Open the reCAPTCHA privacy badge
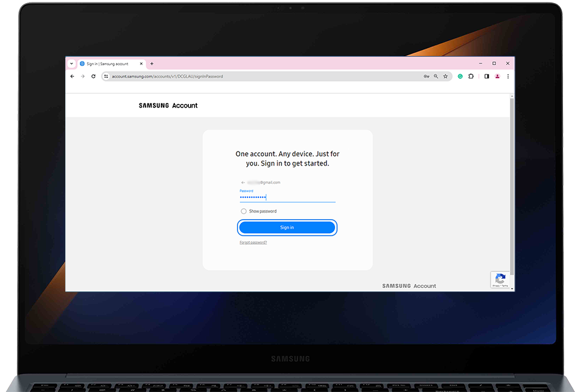Screen dimensions: 580x392 click(500, 280)
